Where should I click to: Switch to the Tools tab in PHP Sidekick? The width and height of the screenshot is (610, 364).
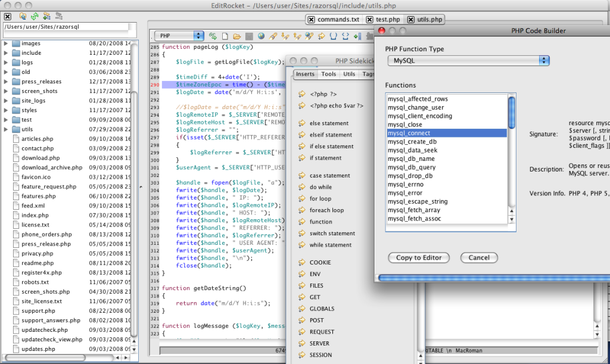328,74
